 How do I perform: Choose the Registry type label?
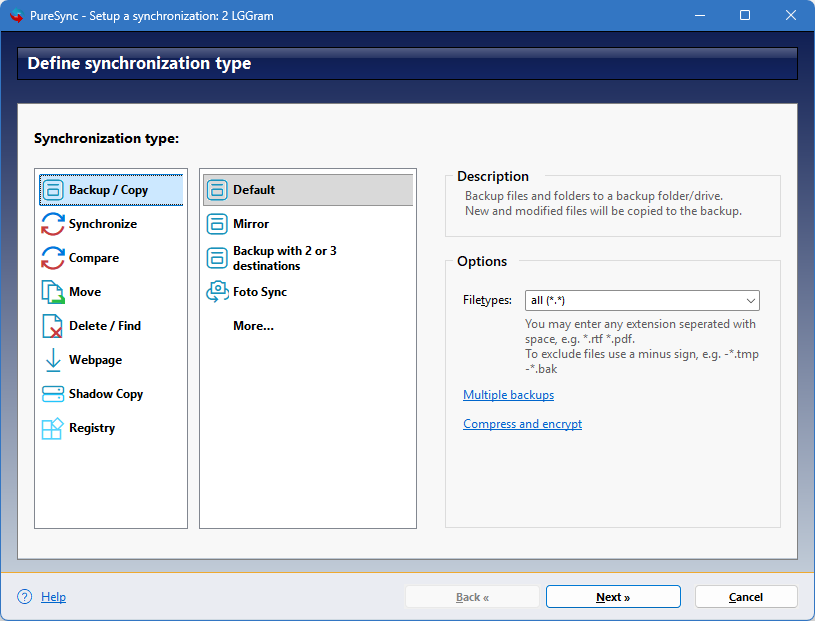[x=92, y=428]
